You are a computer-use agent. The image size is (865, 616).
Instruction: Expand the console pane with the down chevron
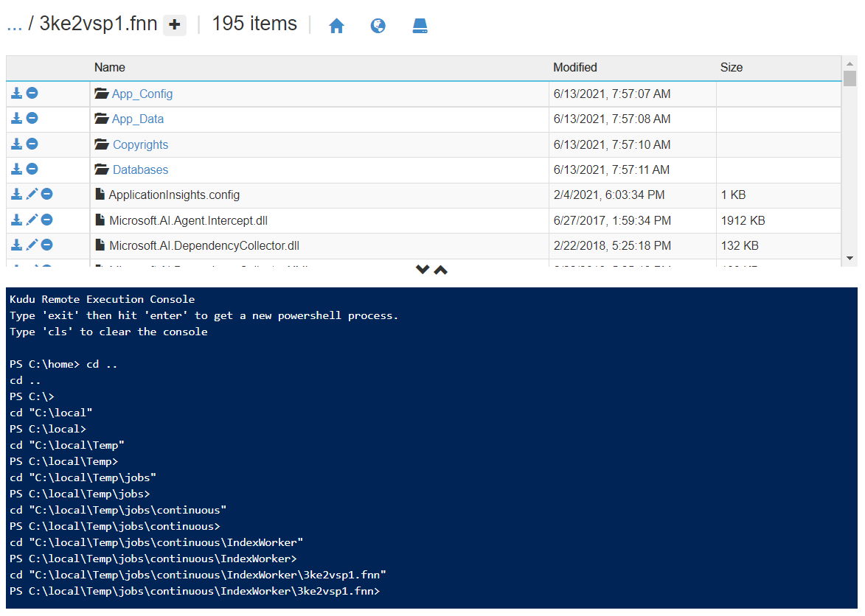(423, 270)
